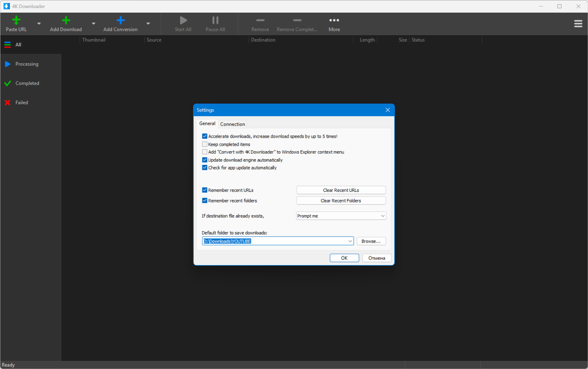This screenshot has height=369, width=588.
Task: Open the More three-dots toolbar menu
Action: click(334, 24)
